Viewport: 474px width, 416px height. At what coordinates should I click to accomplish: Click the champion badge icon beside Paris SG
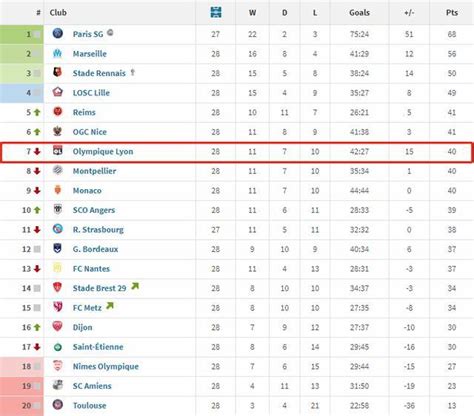(x=110, y=33)
